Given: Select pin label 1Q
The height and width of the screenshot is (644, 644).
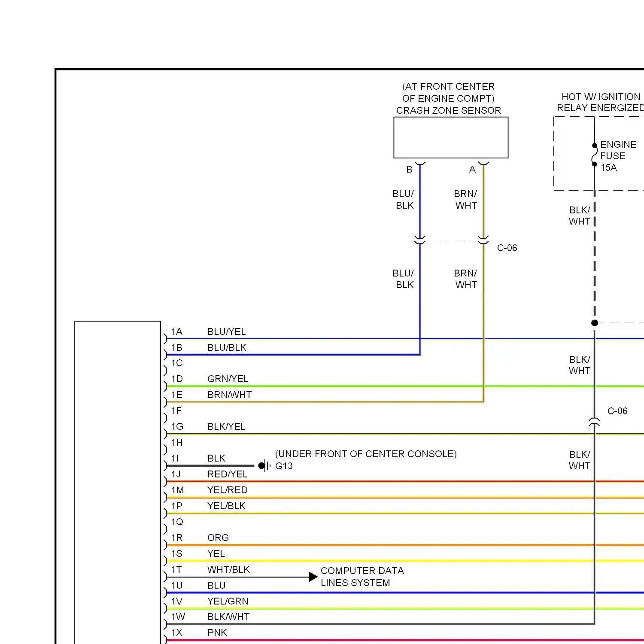Looking at the screenshot, I should pyautogui.click(x=177, y=522).
